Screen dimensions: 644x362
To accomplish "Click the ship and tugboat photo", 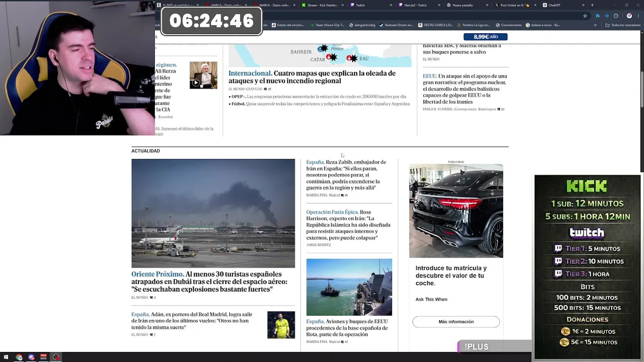I will (x=349, y=287).
